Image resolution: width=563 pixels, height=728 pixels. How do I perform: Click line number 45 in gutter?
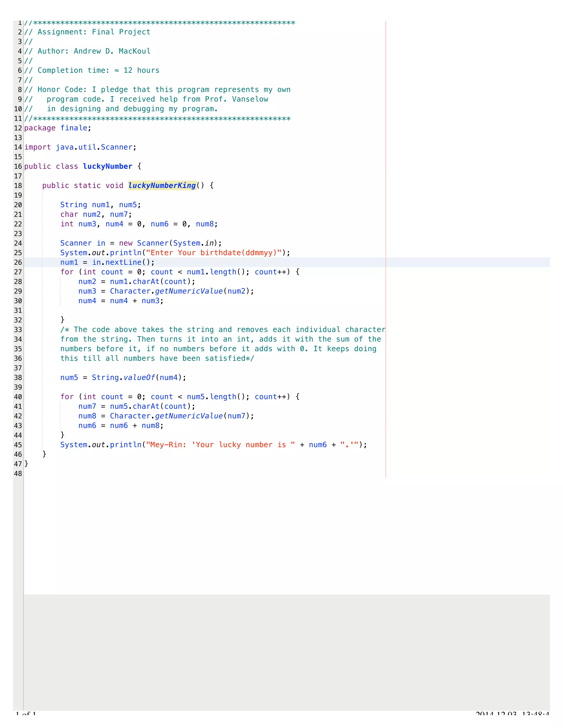(x=18, y=445)
